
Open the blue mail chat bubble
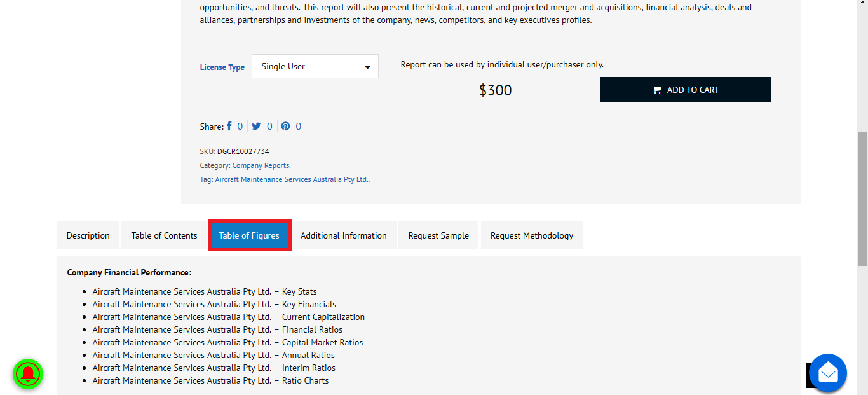tap(828, 373)
